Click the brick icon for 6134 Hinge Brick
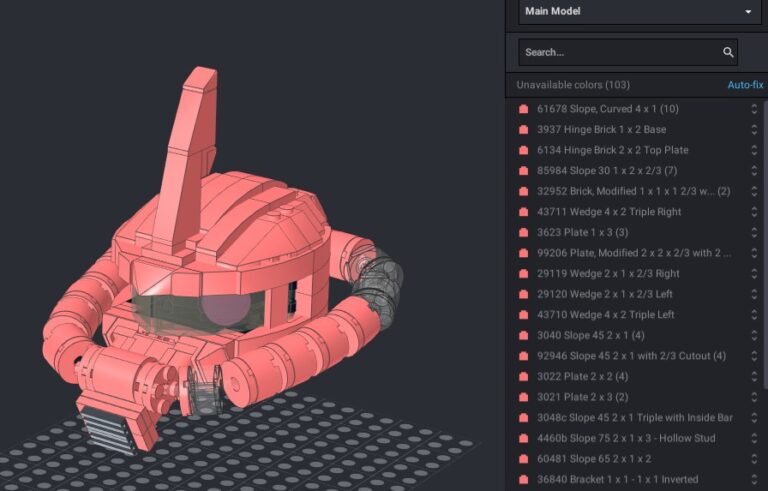This screenshot has height=491, width=768. pyautogui.click(x=524, y=150)
